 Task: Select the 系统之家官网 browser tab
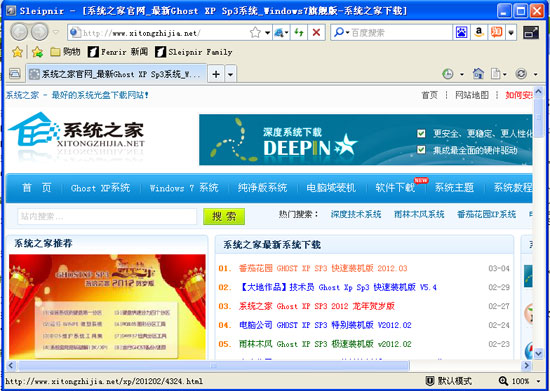pos(116,74)
